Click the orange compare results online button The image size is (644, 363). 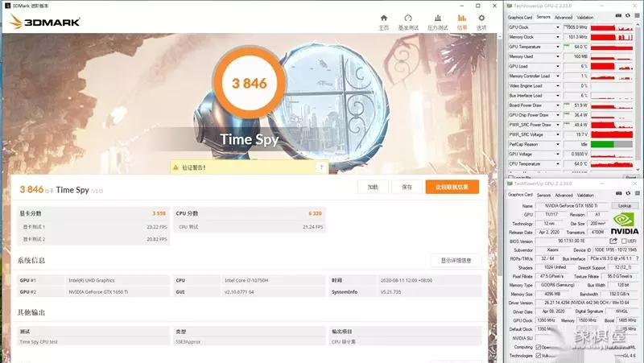click(x=452, y=187)
